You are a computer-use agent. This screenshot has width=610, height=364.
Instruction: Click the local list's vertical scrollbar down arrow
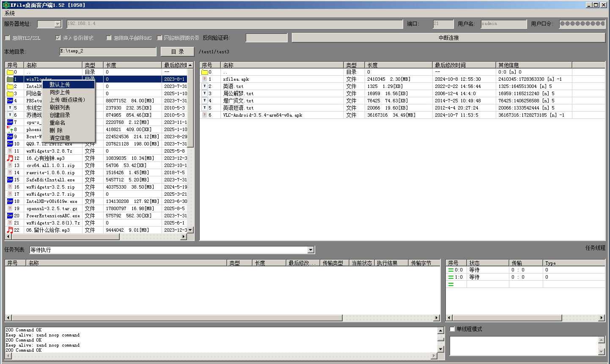[190, 230]
